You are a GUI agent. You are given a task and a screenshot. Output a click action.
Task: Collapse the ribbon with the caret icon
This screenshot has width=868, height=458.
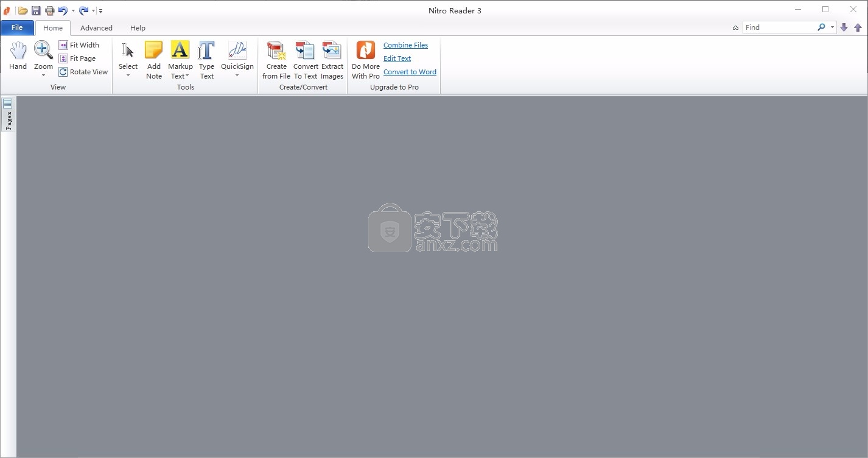click(x=735, y=28)
